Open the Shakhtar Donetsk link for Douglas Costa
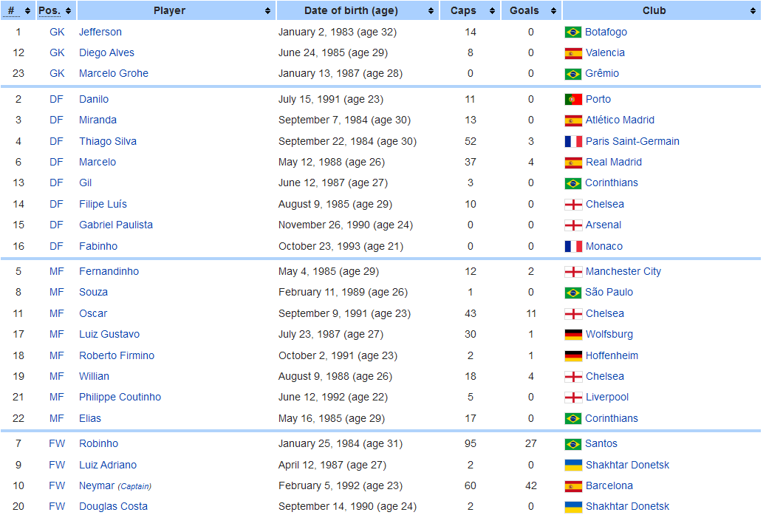Image resolution: width=766 pixels, height=532 pixels. pos(627,507)
